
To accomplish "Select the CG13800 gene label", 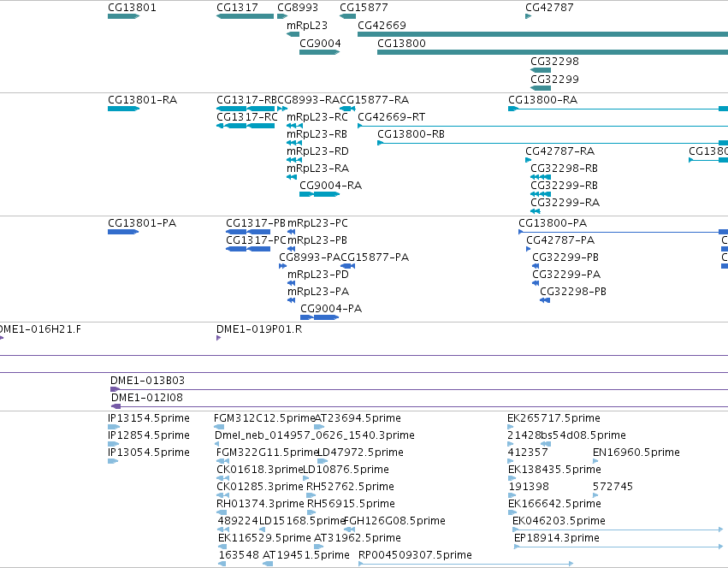I will point(401,43).
